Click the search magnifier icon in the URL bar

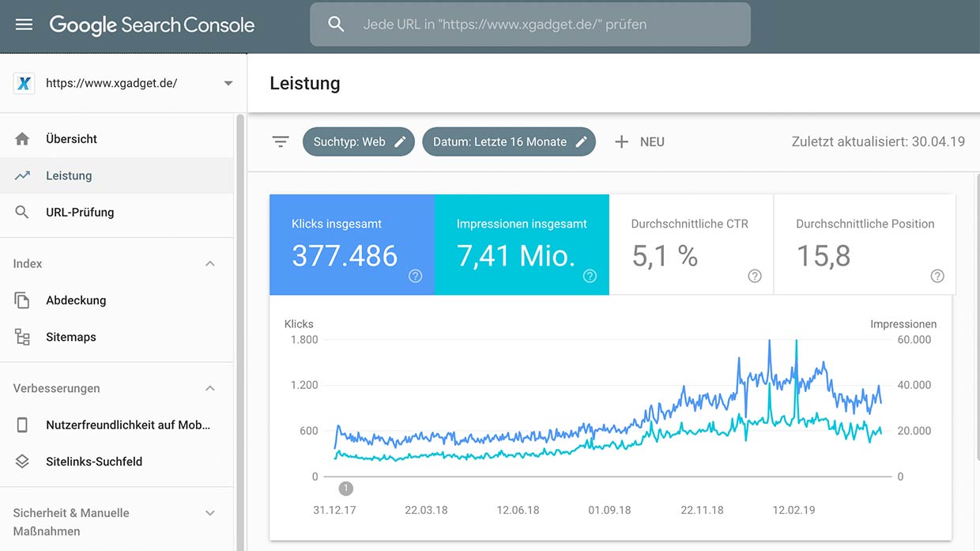336,25
